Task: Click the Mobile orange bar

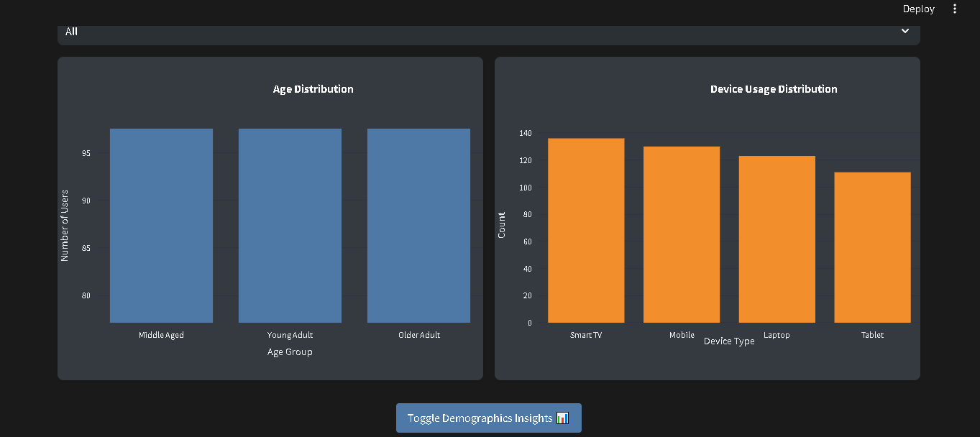Action: [682, 234]
